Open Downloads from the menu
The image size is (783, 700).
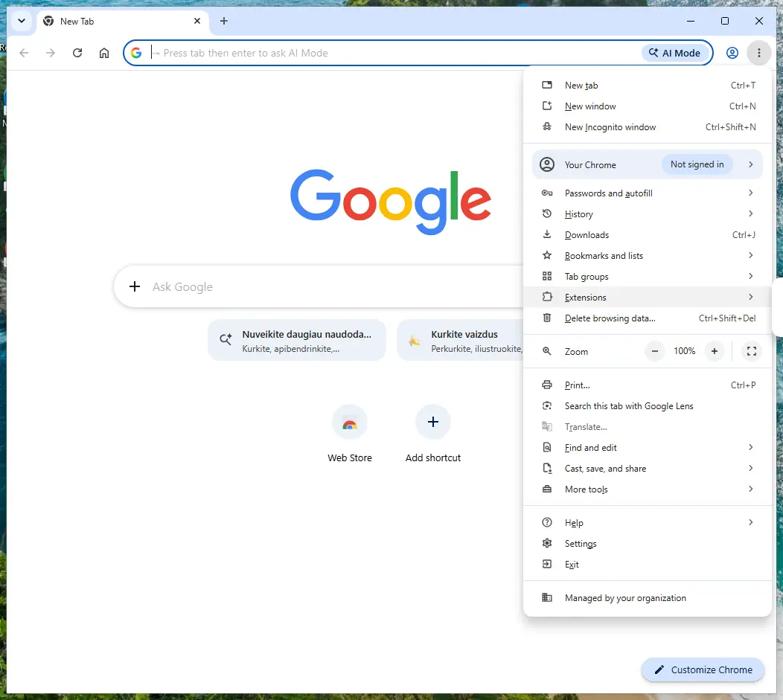pos(648,235)
